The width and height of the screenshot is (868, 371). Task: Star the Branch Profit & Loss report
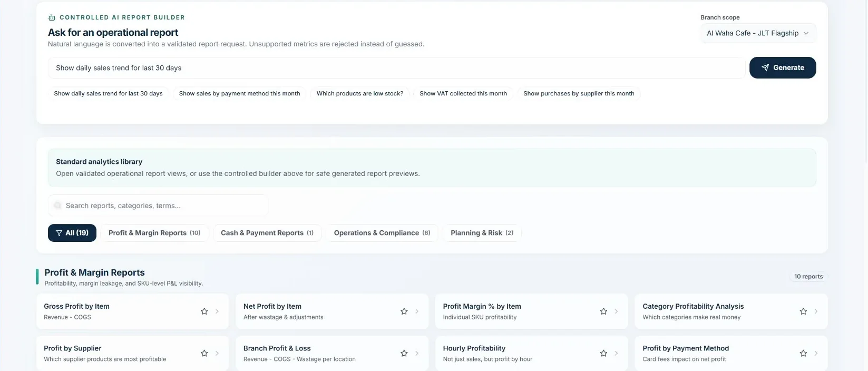tap(404, 354)
